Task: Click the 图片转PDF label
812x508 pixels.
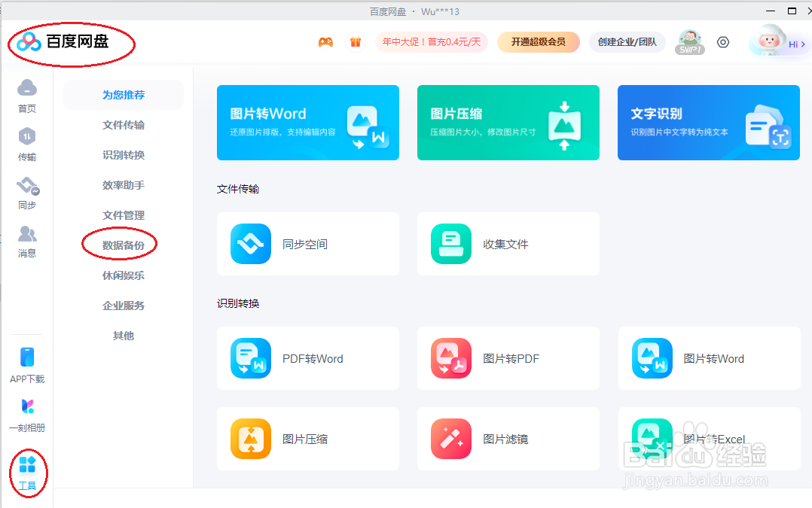Action: click(x=511, y=358)
